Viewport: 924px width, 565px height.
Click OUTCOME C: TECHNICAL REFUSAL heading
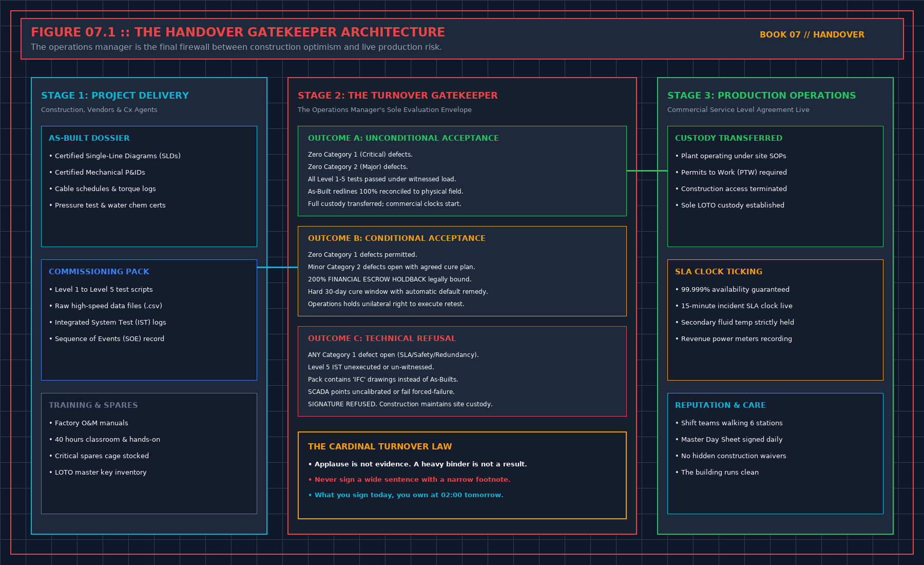tap(382, 338)
